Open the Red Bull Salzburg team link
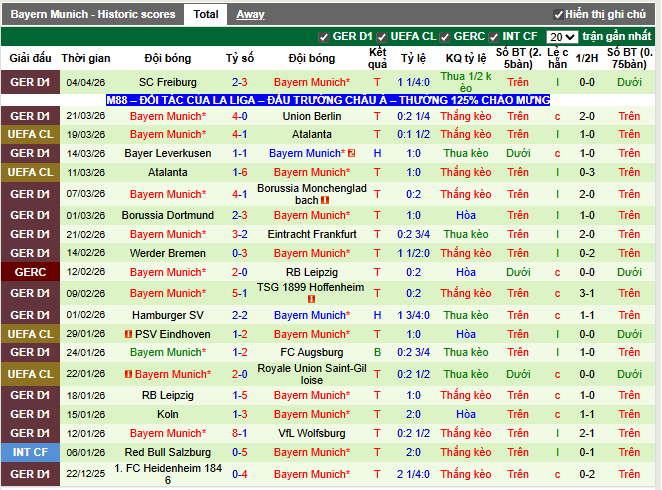This screenshot has width=662, height=490. point(168,453)
